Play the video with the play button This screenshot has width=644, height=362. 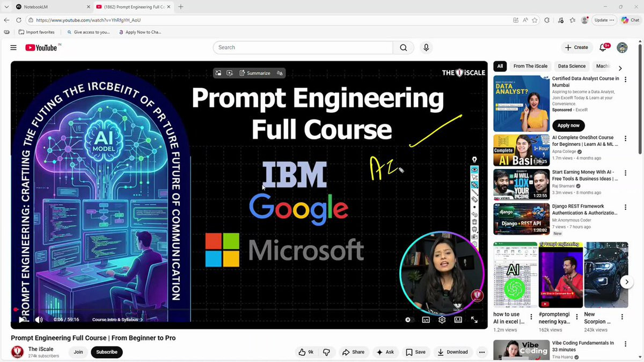[x=22, y=320]
